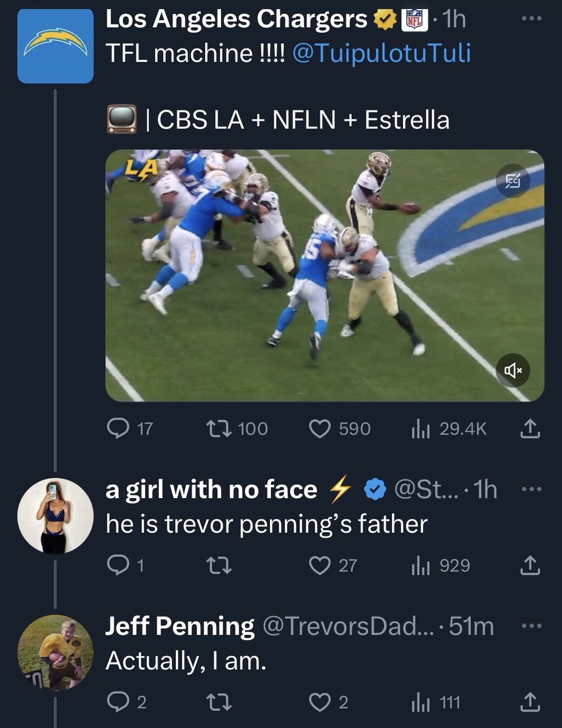Reply to the Chargers' TFL machine tweet
562x728 pixels.
click(x=116, y=429)
